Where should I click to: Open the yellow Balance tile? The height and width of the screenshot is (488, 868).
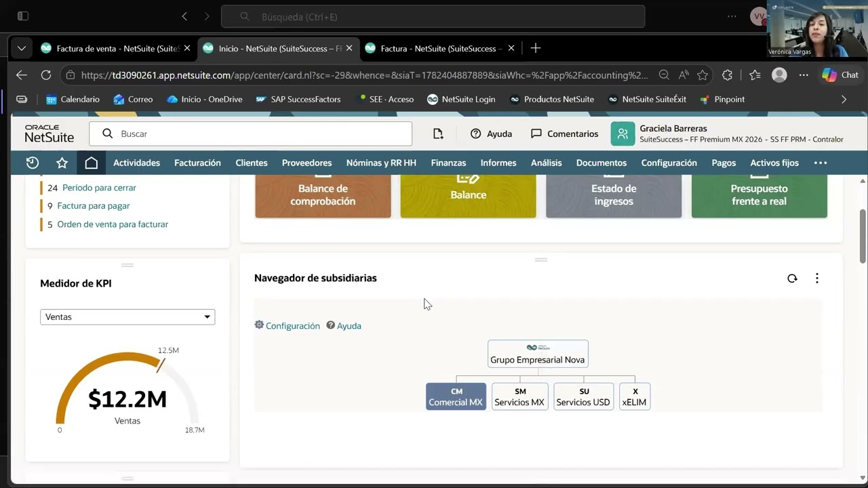click(x=468, y=197)
